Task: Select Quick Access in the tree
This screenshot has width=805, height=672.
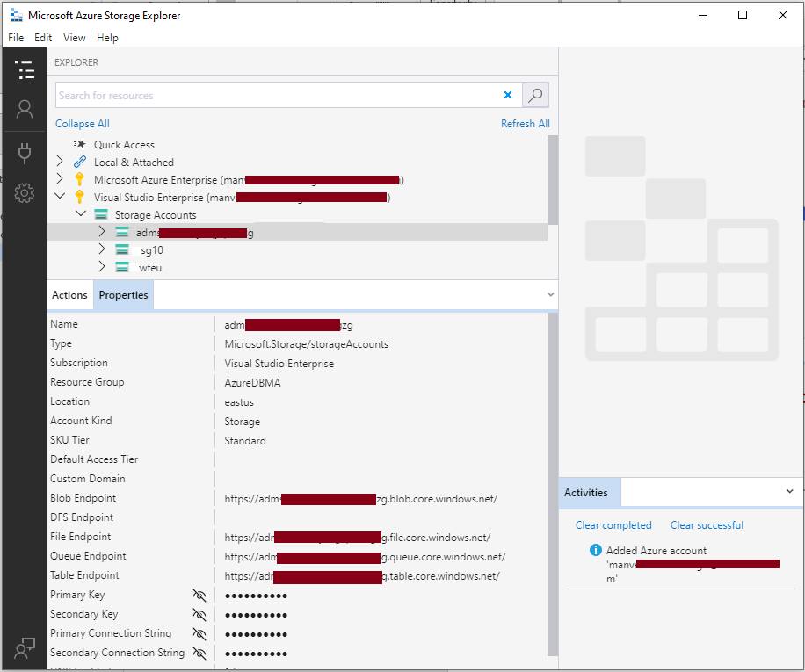Action: 124,145
